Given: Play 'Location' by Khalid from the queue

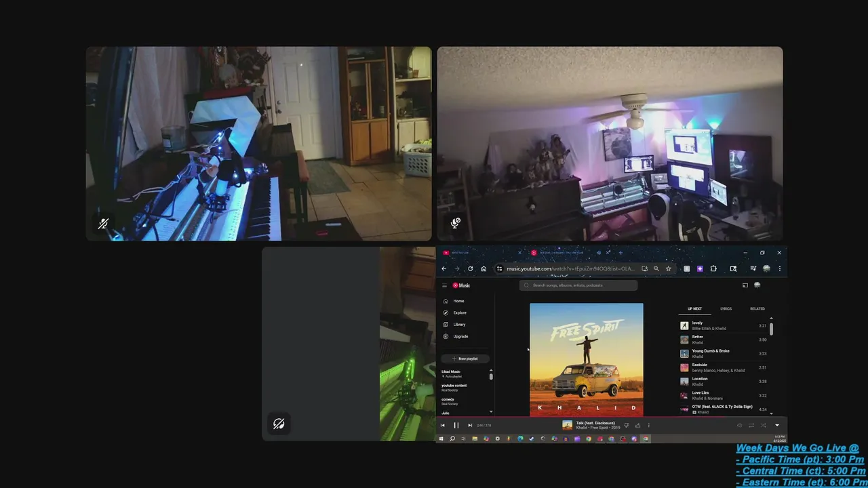Looking at the screenshot, I should tap(724, 382).
